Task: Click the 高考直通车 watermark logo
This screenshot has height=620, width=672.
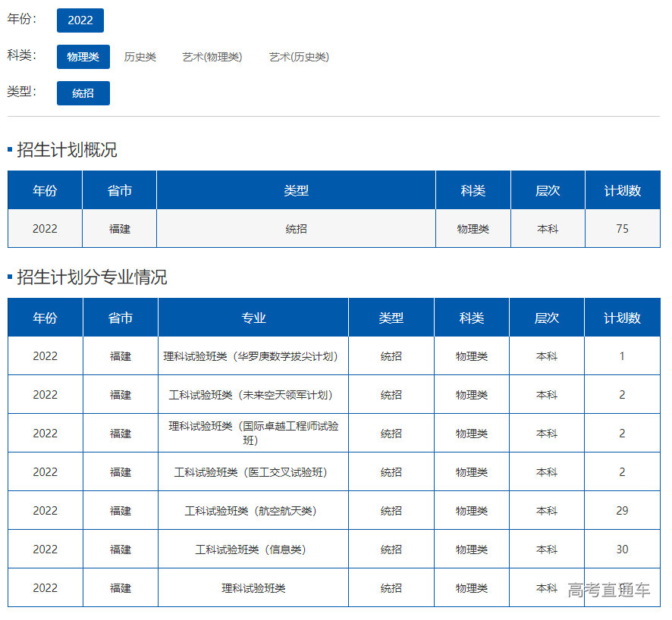Action: 608,590
